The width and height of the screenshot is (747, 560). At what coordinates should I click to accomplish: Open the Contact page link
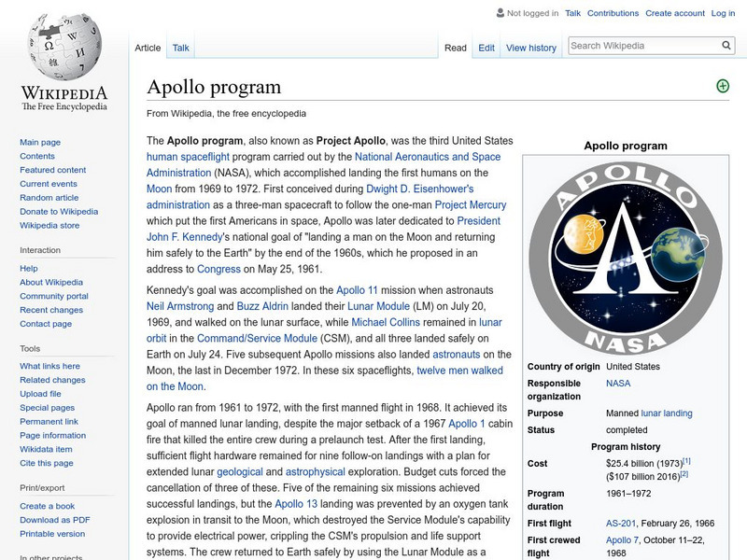pyautogui.click(x=46, y=323)
